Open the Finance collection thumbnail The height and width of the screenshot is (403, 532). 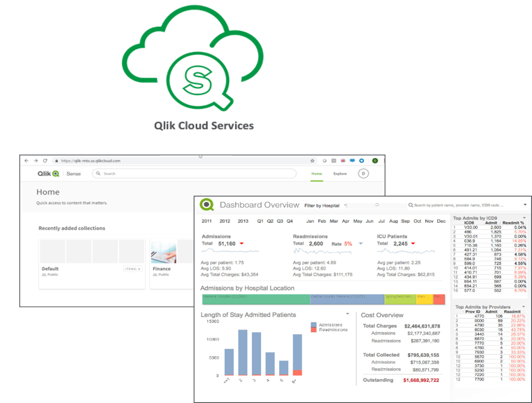[x=163, y=251]
